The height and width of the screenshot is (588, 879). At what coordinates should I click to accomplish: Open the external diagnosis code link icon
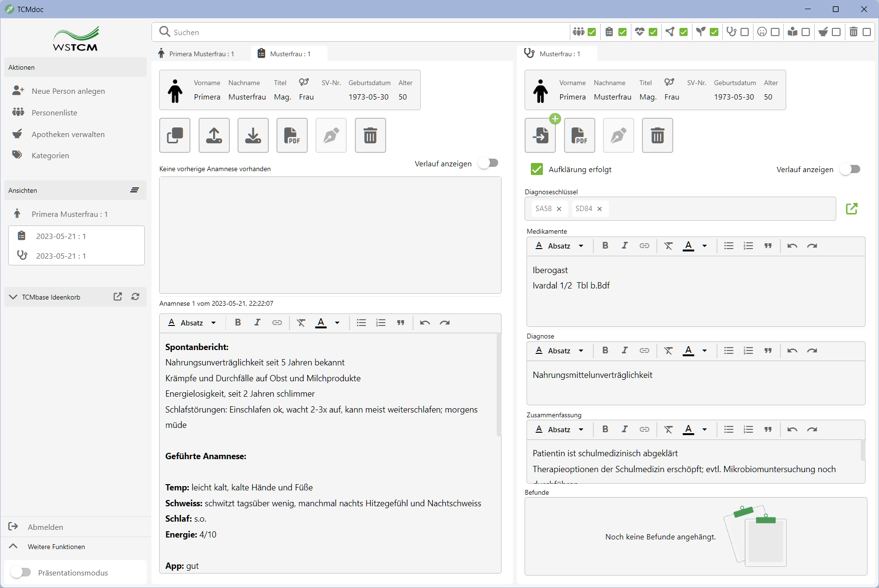(x=851, y=209)
